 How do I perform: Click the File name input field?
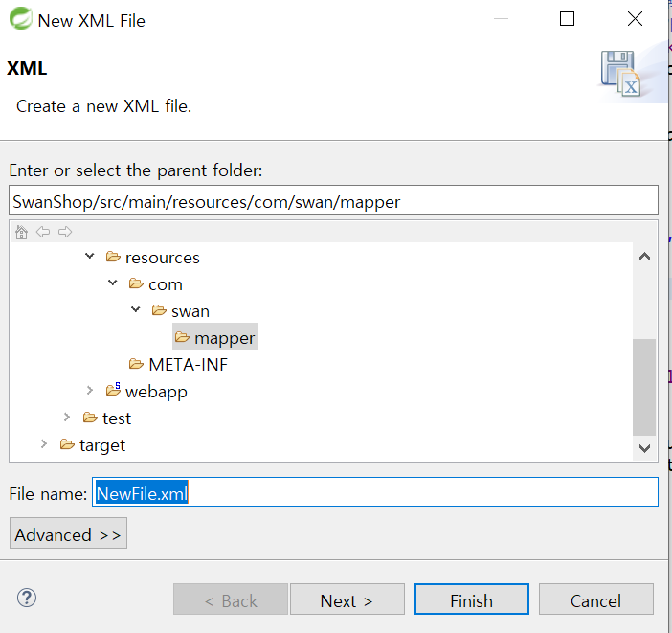click(x=375, y=492)
